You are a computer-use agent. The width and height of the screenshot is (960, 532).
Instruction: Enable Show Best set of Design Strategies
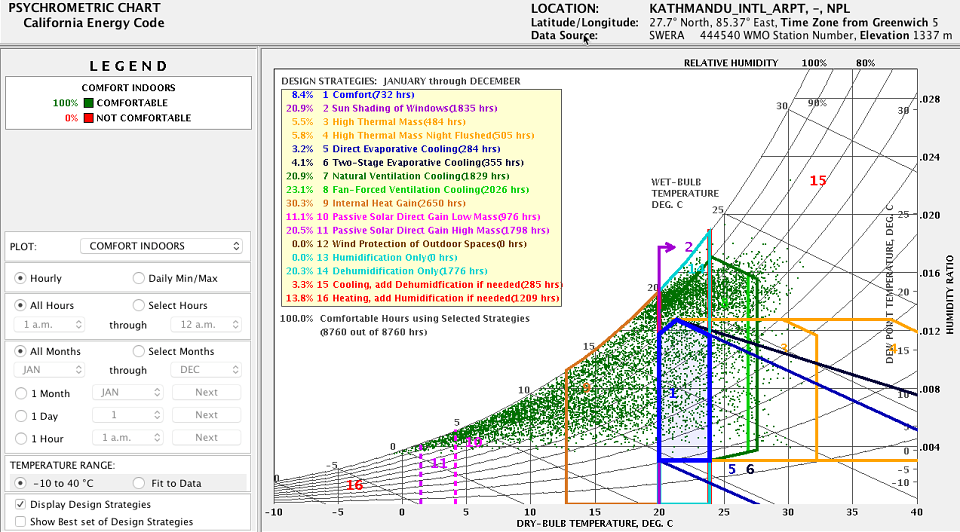coord(20,522)
